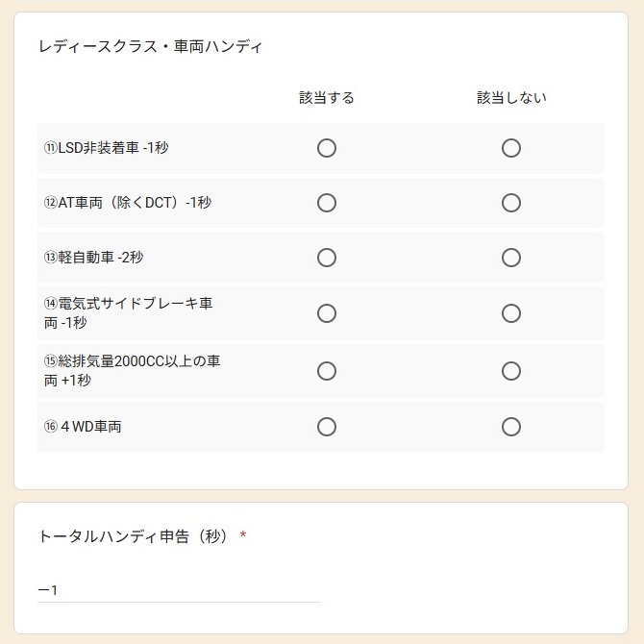
Task: Click the ⑪LSD非装着車 -1秒 row label
Action: coord(107,148)
